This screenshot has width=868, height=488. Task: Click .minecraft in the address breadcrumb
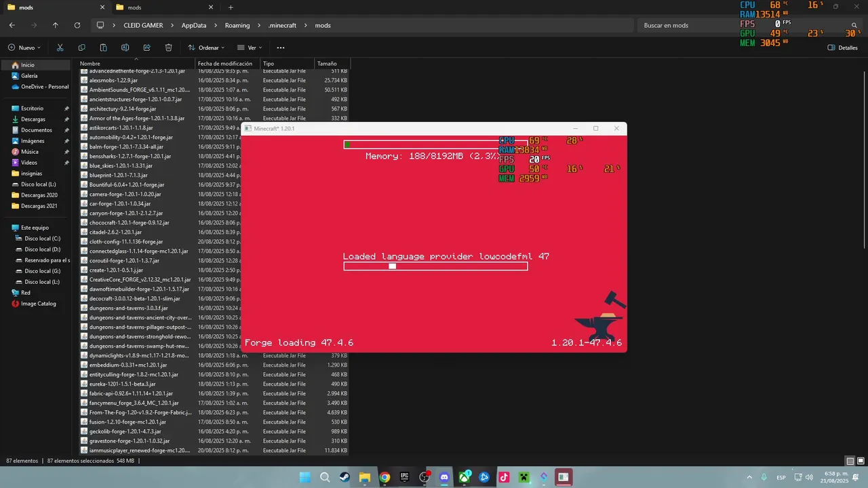[282, 25]
